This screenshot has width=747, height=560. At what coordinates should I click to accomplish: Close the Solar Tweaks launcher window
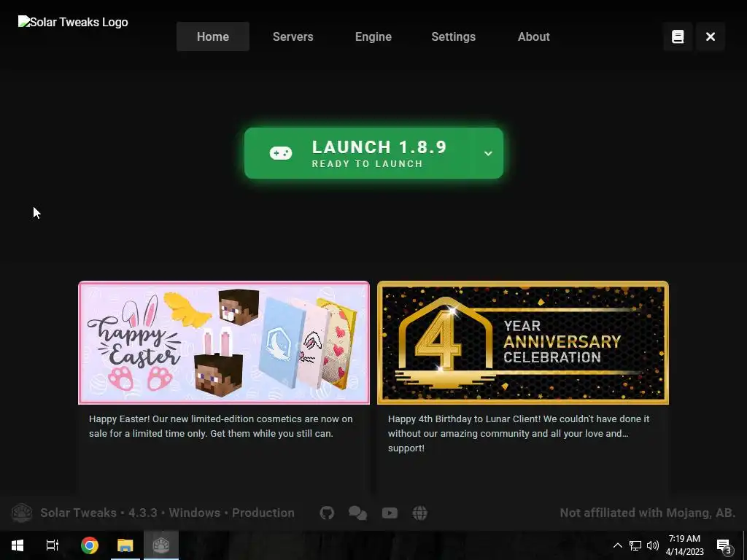pos(711,36)
